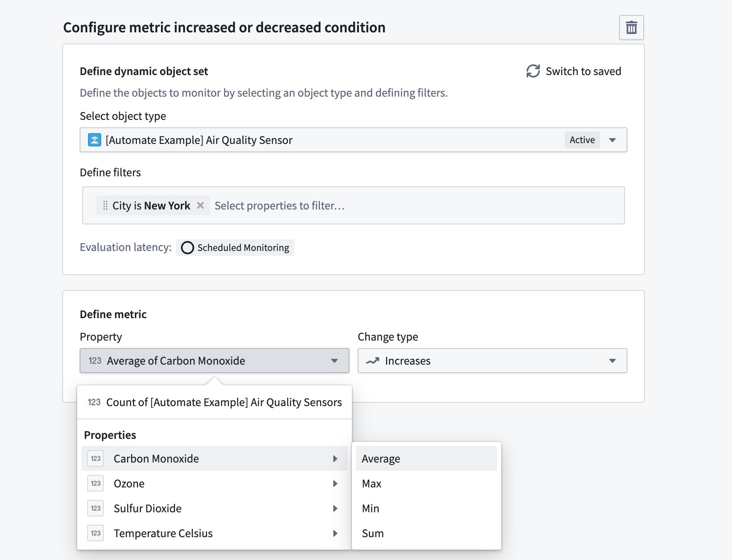Select the Carbon Monoxide property
The width and height of the screenshot is (732, 560).
coord(215,458)
